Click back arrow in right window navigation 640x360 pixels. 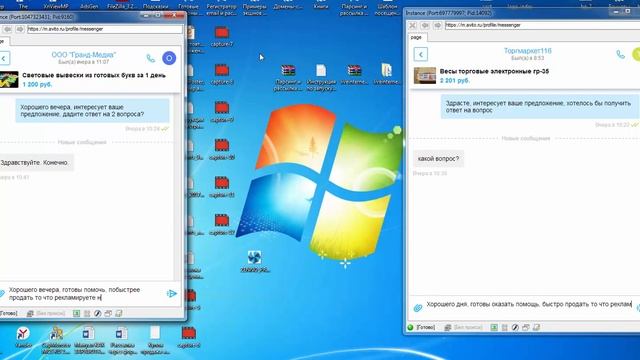tap(425, 25)
